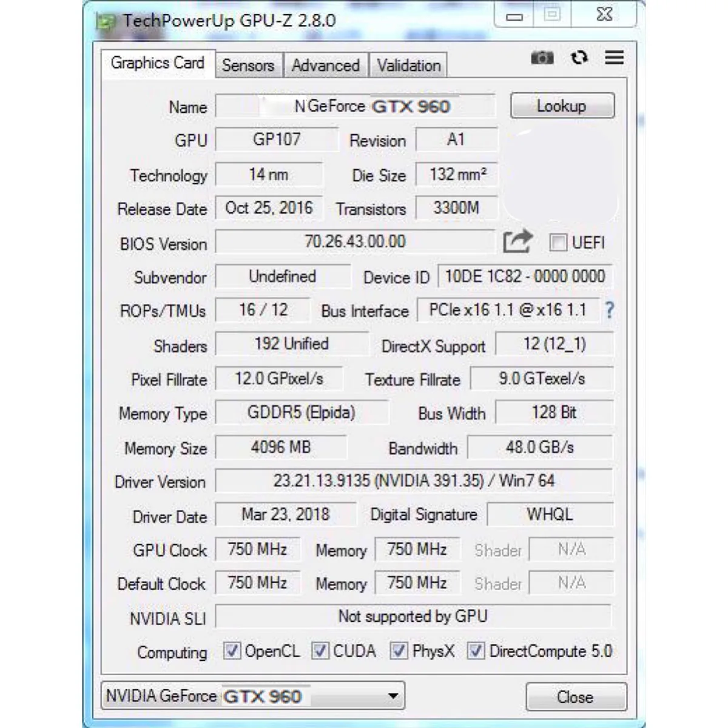Click the Subvendor value Undefined

(283, 276)
